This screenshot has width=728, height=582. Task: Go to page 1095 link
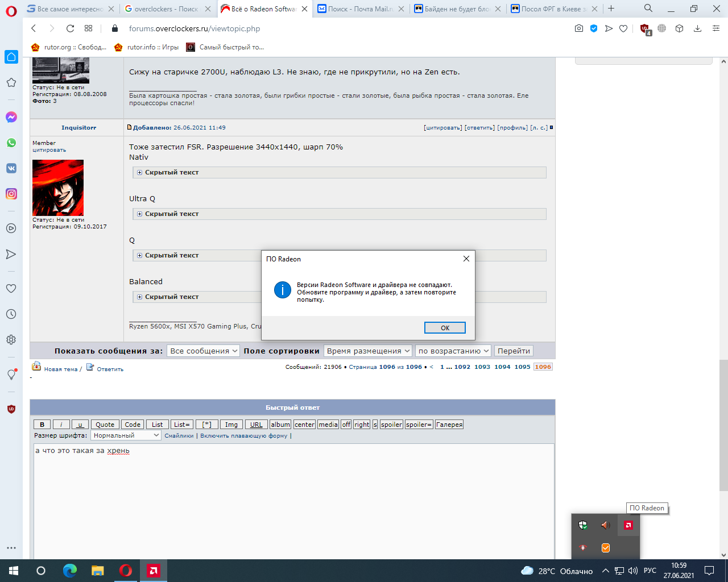click(x=523, y=367)
